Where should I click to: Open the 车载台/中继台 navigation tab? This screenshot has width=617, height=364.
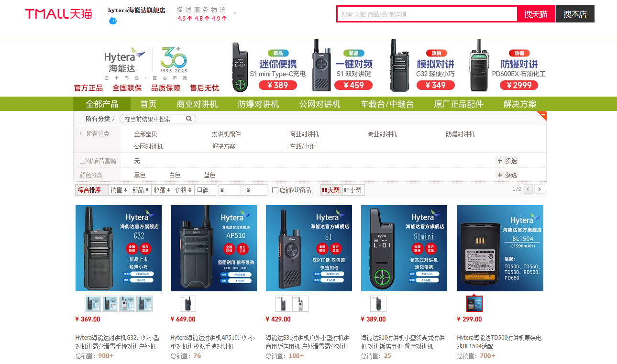coord(387,104)
